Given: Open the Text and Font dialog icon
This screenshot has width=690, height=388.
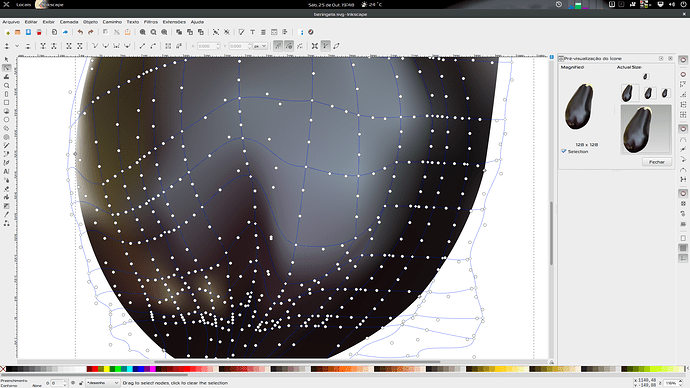Looking at the screenshot, I should (x=253, y=32).
